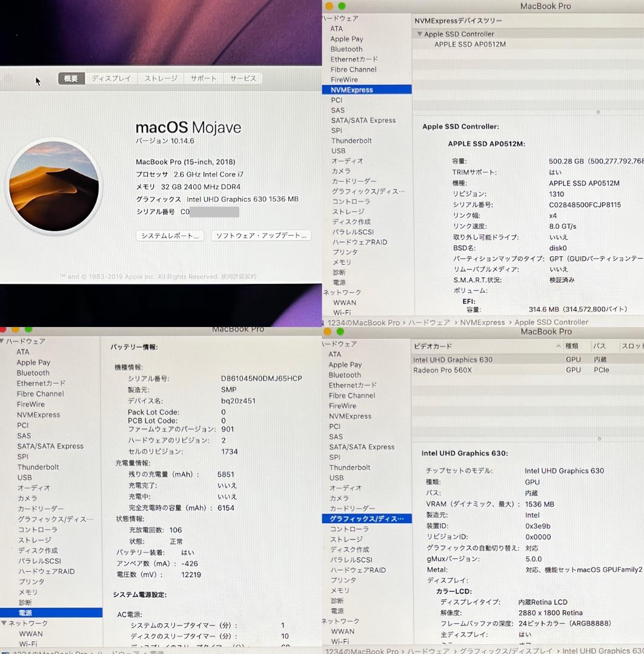This screenshot has width=644, height=654.
Task: Click the yellow minimize button of NVMExpress window
Action: pyautogui.click(x=329, y=6)
